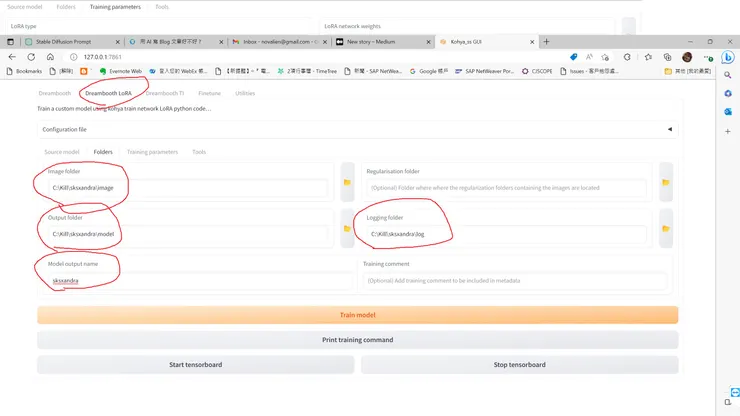This screenshot has height=416, width=740.
Task: Open the CJSCOPE bookmark
Action: [537, 71]
